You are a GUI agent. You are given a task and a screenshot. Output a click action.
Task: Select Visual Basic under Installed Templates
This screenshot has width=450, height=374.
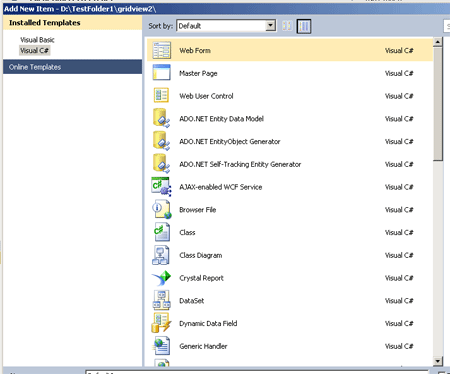pyautogui.click(x=37, y=40)
